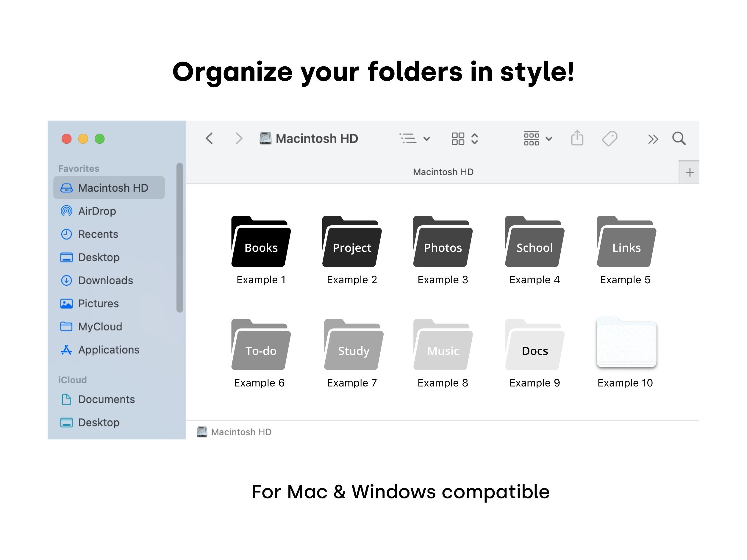Select Pictures in Favorites sidebar

coord(98,303)
